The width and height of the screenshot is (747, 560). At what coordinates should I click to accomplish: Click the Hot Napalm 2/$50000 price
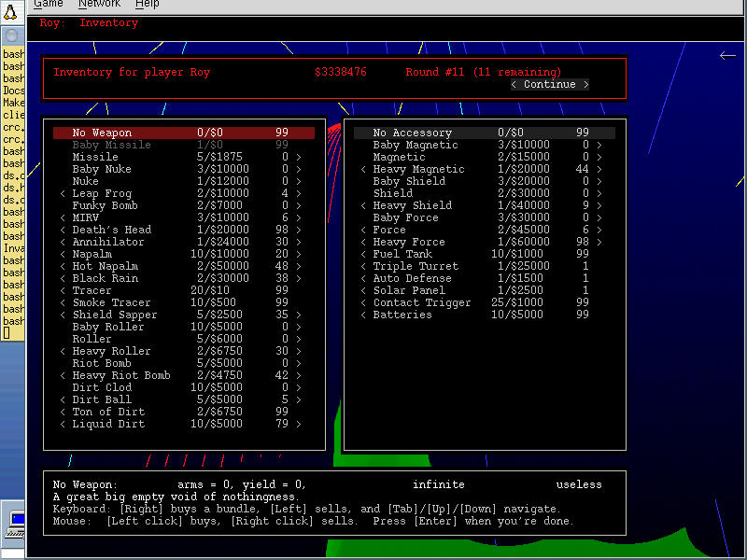[223, 266]
